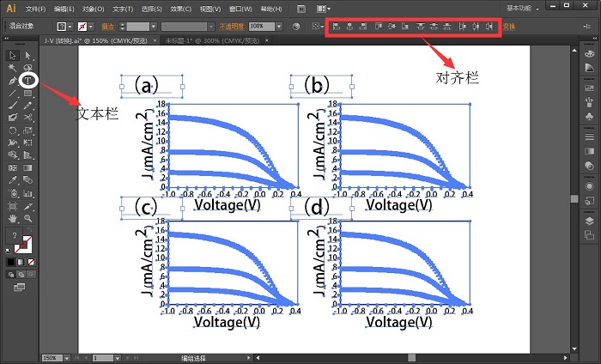Open the recolor artwork wheel icon
This screenshot has width=601, height=364.
click(x=295, y=27)
